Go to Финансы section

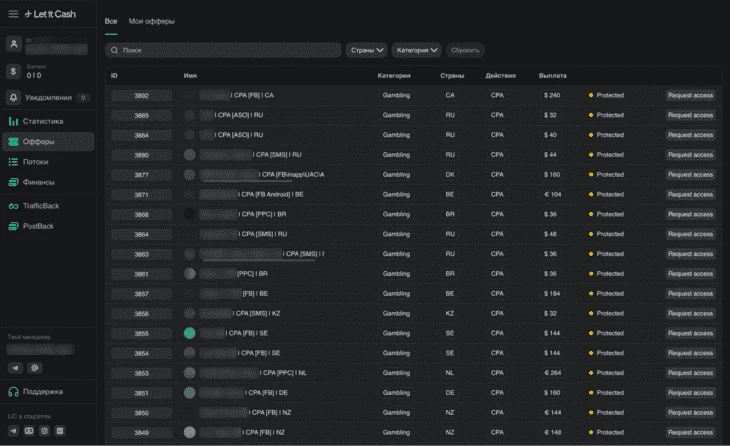38,182
